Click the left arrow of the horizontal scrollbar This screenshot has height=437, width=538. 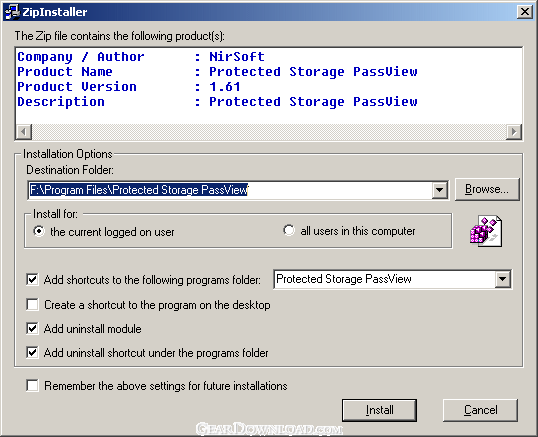coord(24,131)
